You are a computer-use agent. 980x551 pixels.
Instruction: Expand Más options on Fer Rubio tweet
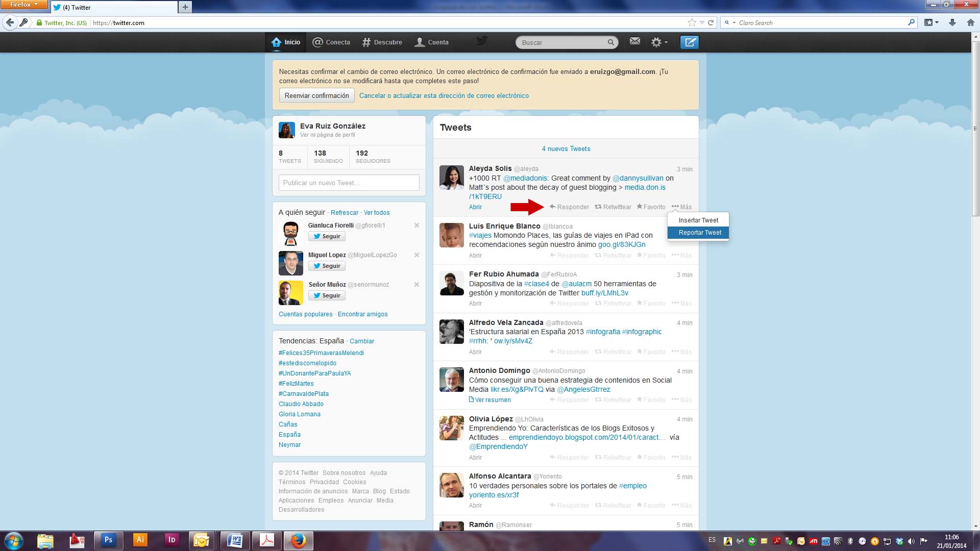click(681, 304)
